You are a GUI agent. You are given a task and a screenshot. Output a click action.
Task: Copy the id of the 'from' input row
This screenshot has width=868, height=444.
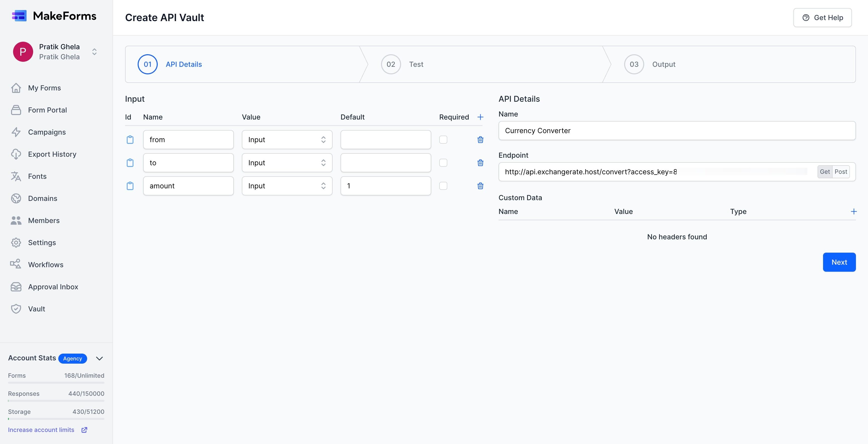(130, 139)
